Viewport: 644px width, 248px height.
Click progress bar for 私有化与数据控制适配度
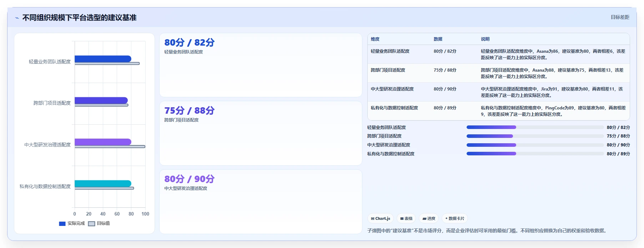tap(535, 154)
